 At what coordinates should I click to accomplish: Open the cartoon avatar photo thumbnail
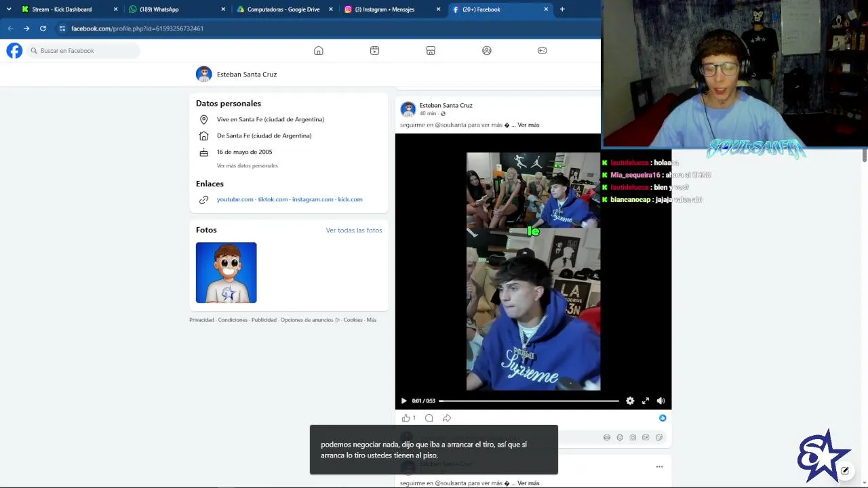226,272
